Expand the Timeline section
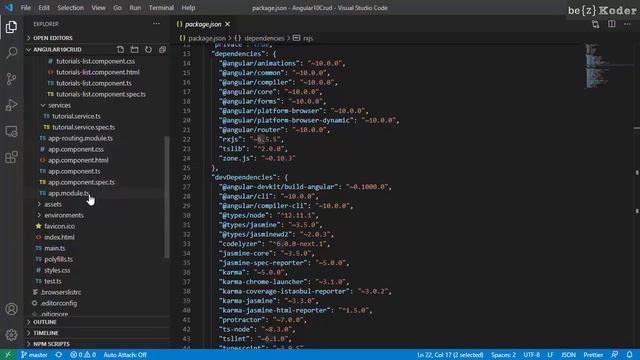This screenshot has width=640, height=360. coord(98,333)
